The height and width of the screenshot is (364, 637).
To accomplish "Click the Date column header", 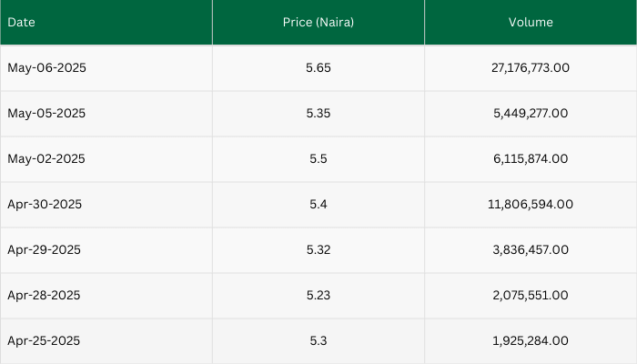I will coord(21,22).
